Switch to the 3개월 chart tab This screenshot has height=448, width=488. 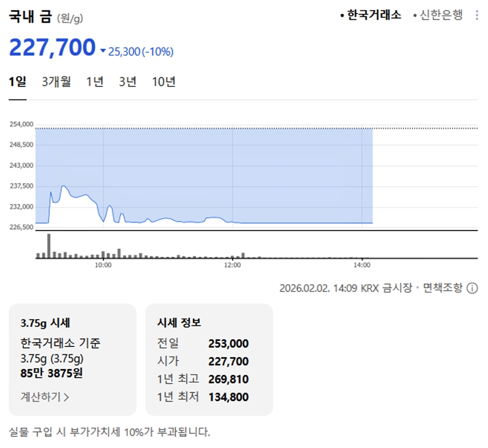pos(56,82)
